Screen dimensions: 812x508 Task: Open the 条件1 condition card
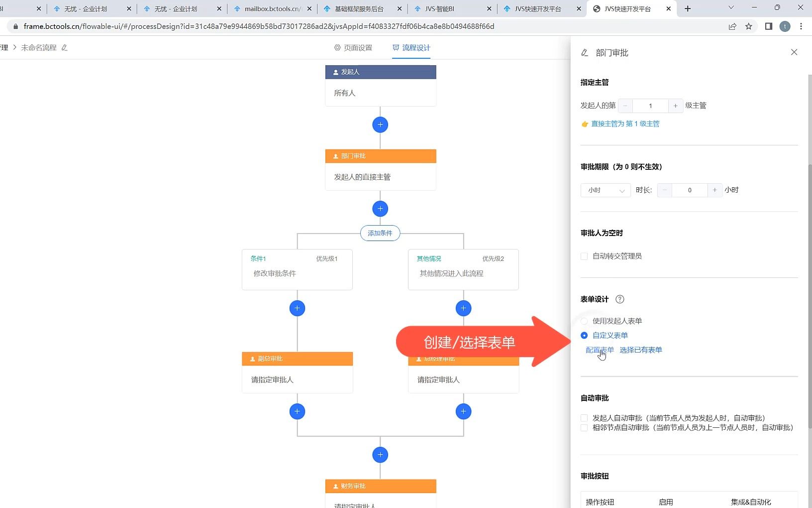coord(297,269)
